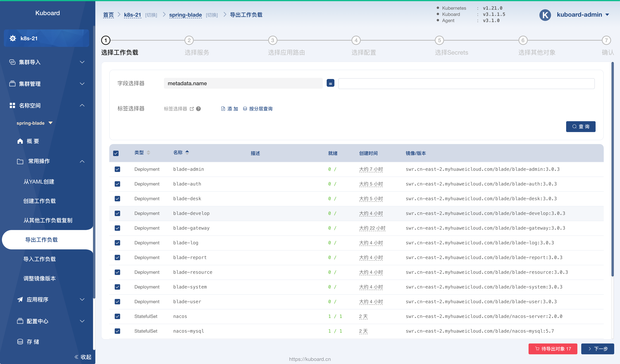Click the 添加 label selector link
This screenshot has width=620, height=364.
click(x=230, y=109)
